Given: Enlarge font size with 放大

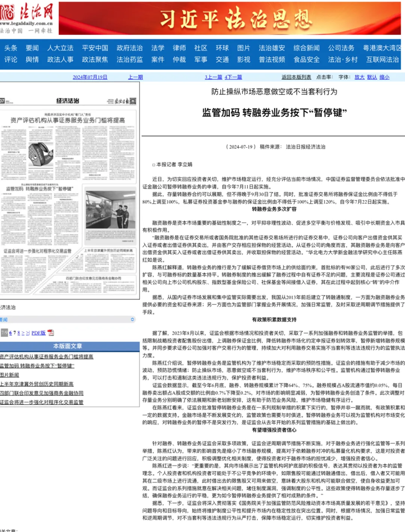Looking at the screenshot, I should (359, 77).
